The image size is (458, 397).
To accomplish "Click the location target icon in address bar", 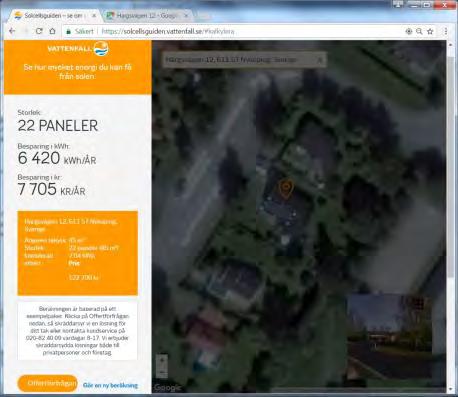I will [409, 31].
